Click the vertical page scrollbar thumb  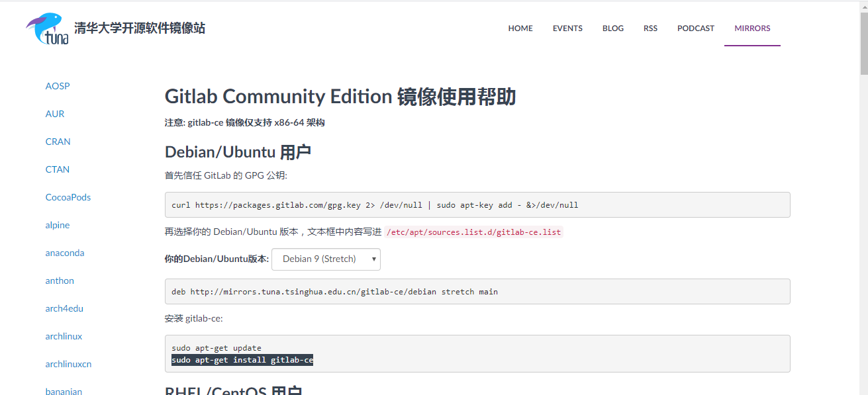[x=863, y=44]
